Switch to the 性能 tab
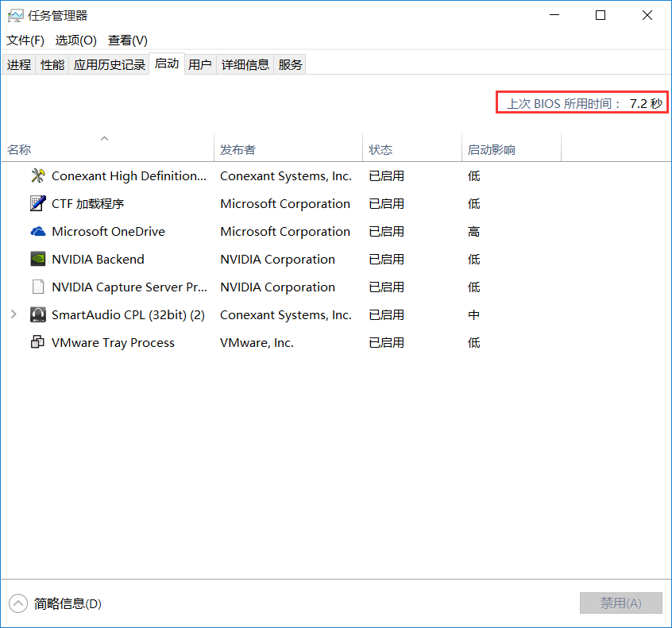The height and width of the screenshot is (628, 672). [52, 64]
